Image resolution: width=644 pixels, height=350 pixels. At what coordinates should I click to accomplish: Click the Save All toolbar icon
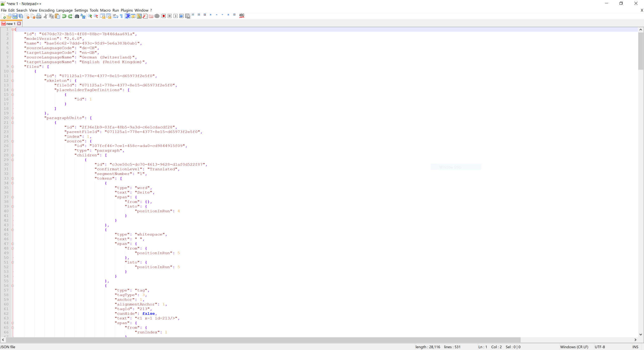pos(21,16)
